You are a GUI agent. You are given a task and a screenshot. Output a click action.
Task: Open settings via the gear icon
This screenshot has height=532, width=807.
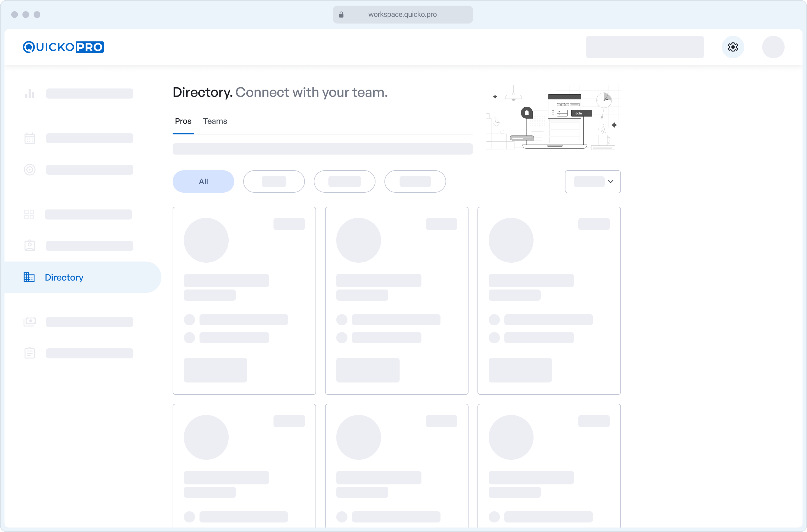click(x=733, y=47)
